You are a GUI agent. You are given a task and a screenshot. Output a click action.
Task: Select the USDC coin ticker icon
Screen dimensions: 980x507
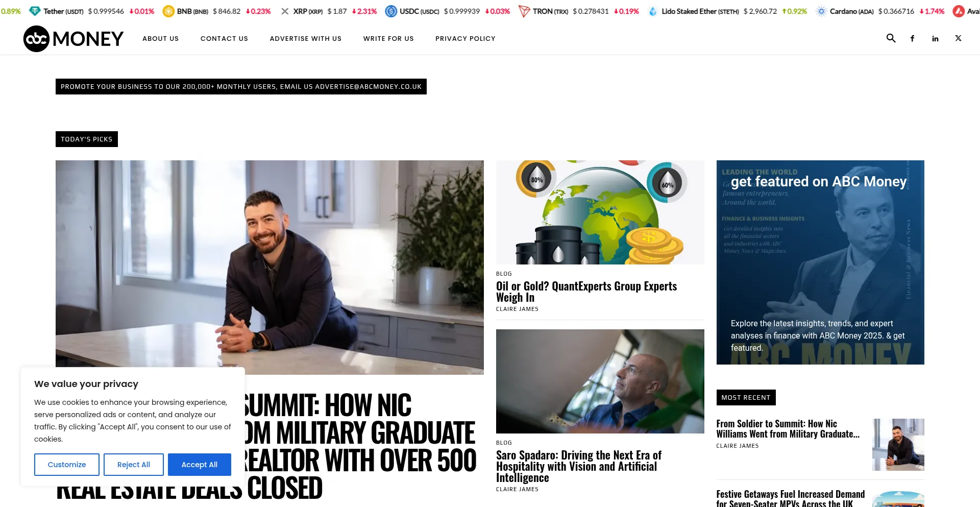point(391,11)
